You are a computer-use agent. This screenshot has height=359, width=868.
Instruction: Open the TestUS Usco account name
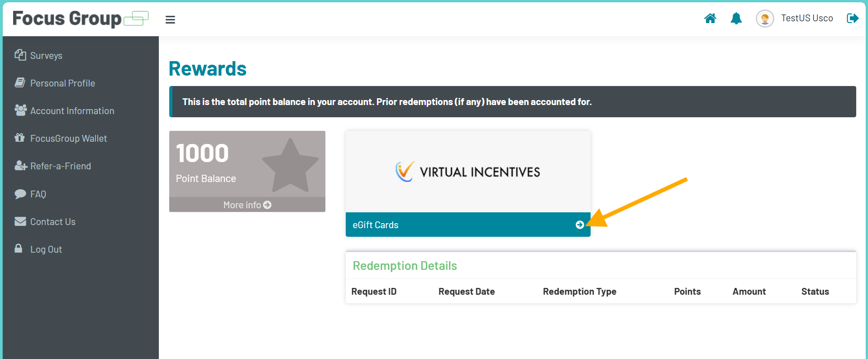click(x=807, y=18)
